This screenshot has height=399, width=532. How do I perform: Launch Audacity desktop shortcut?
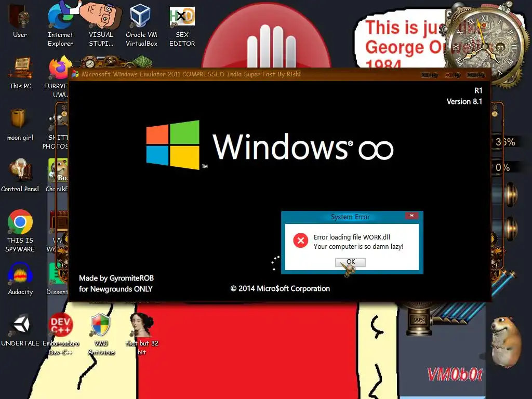(20, 278)
